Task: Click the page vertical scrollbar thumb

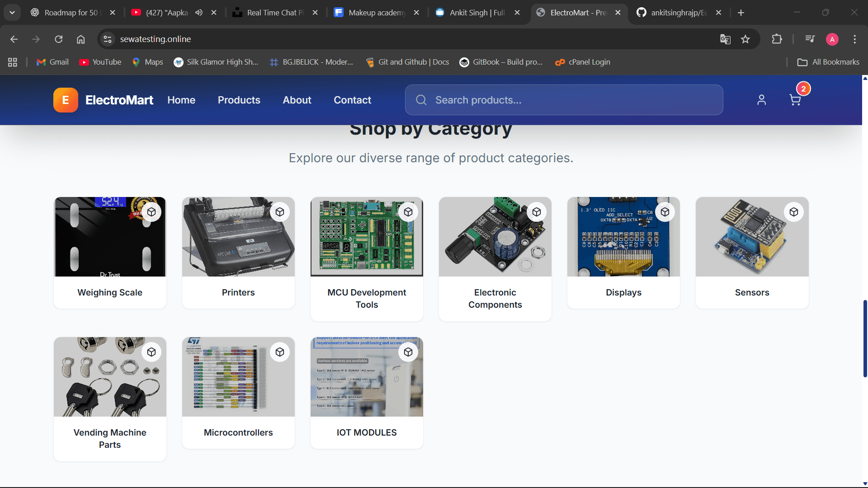Action: pyautogui.click(x=865, y=338)
